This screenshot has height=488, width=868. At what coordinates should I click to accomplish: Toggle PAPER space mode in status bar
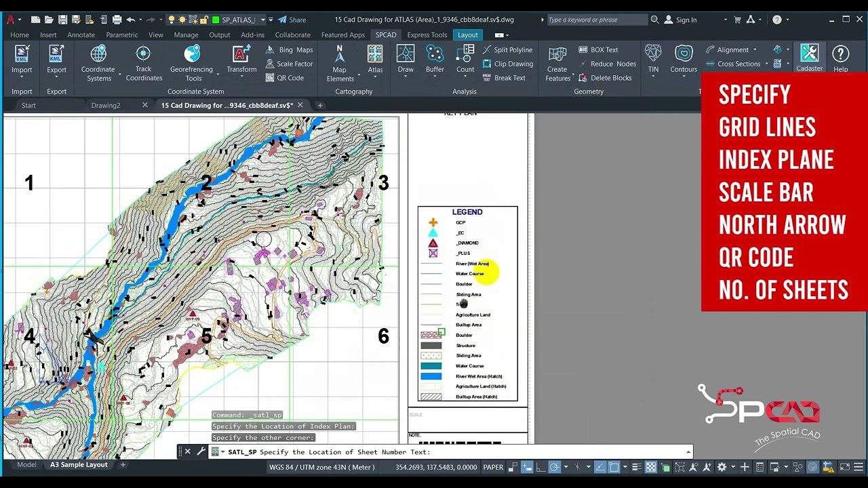493,467
